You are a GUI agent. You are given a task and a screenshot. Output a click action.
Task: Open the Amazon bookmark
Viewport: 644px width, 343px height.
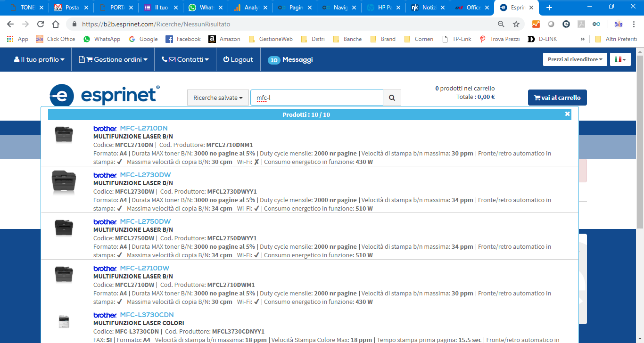[224, 39]
